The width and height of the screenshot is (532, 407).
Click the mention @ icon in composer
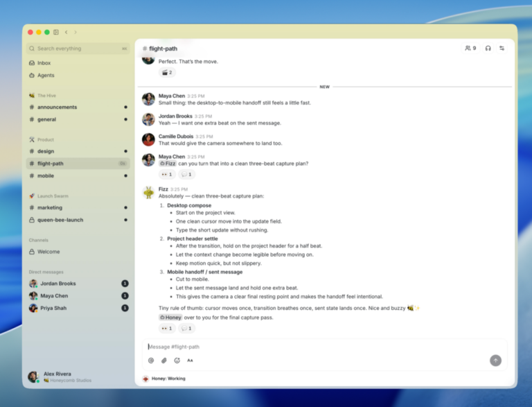click(x=151, y=361)
